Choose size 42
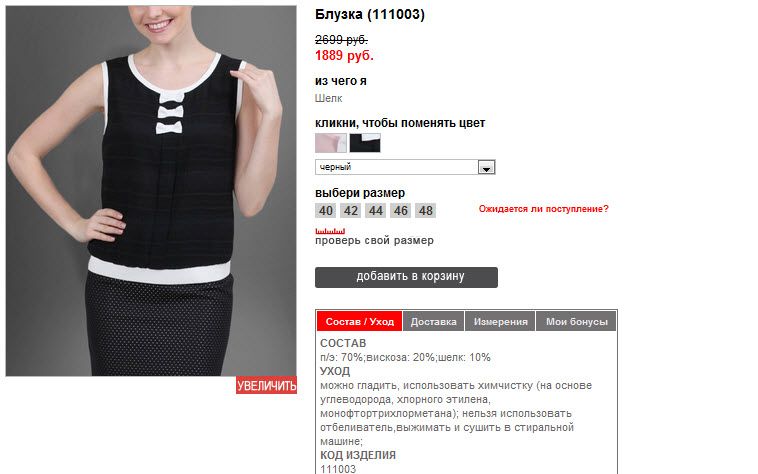The height and width of the screenshot is (474, 758). click(350, 211)
